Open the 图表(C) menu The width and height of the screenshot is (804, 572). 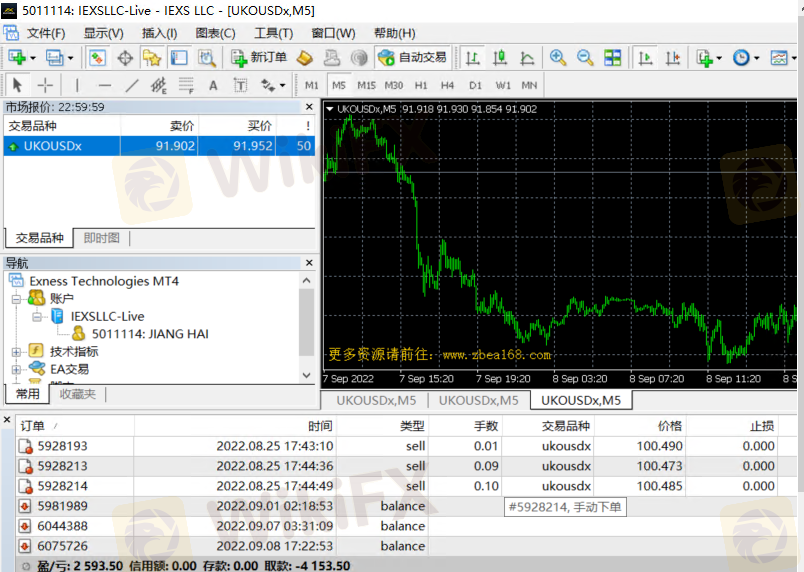coord(215,33)
